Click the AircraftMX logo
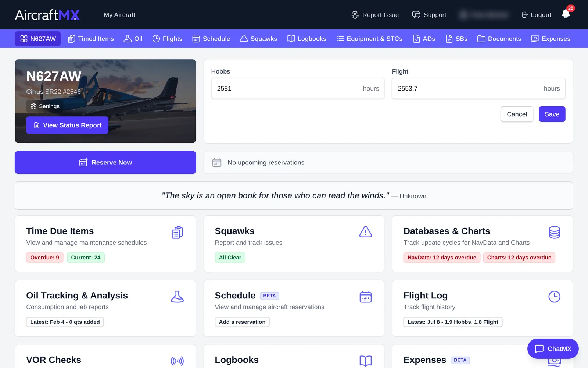The image size is (588, 368). pos(47,15)
